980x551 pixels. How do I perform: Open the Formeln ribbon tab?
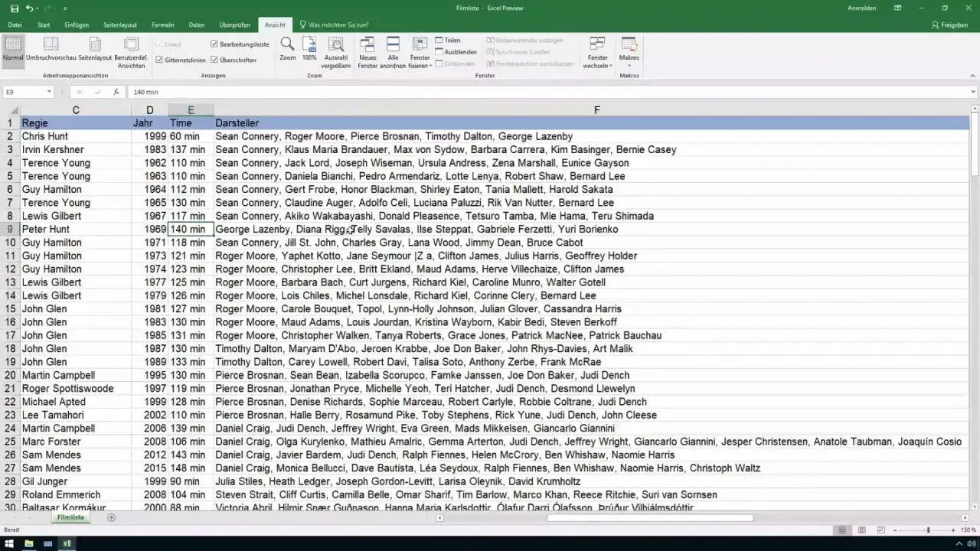(162, 24)
